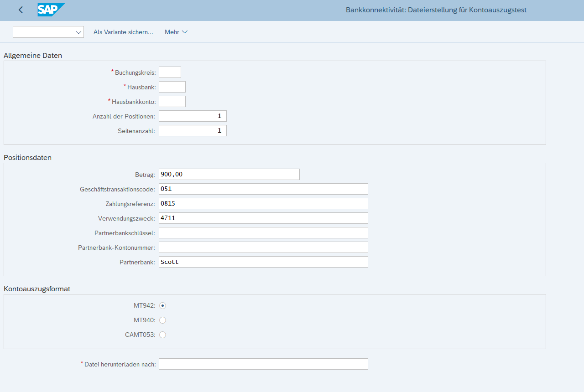Click the Partnerbank-Kontonummer field
Image resolution: width=584 pixels, height=392 pixels.
(x=263, y=248)
